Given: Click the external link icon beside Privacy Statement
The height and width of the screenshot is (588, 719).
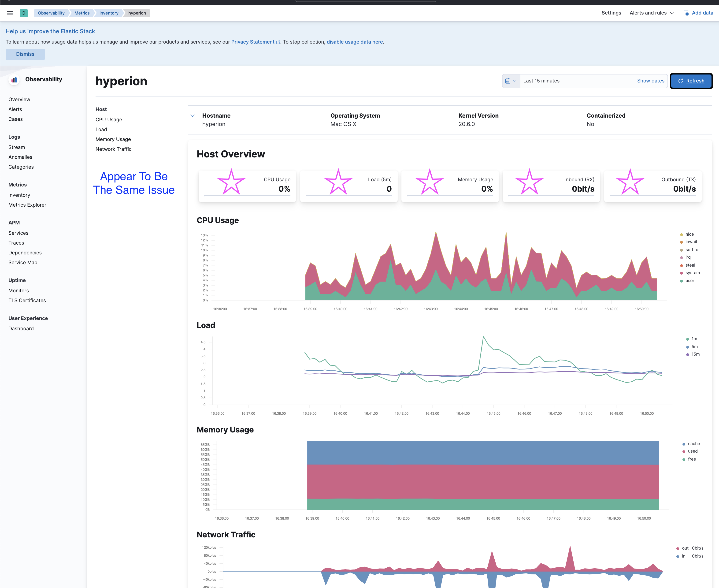Looking at the screenshot, I should [278, 42].
